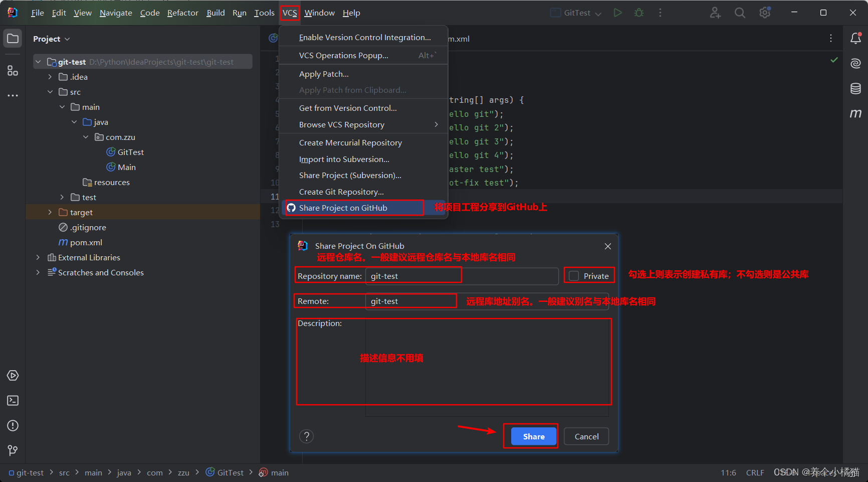Open the Maven tool window icon
This screenshot has width=868, height=482.
pos(856,113)
